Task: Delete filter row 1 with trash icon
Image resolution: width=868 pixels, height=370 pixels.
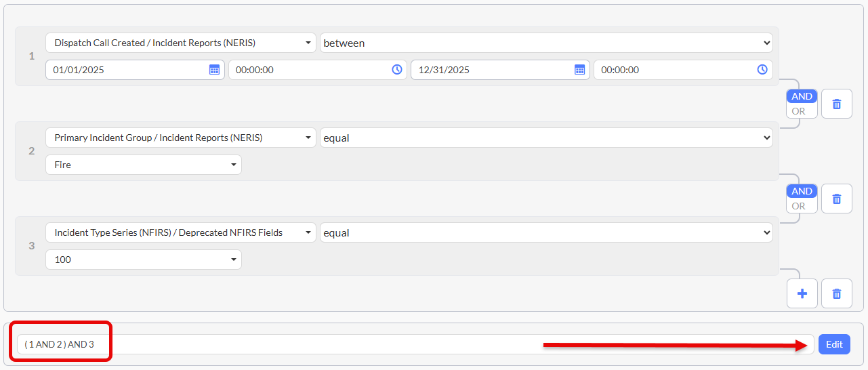Action: pos(837,104)
